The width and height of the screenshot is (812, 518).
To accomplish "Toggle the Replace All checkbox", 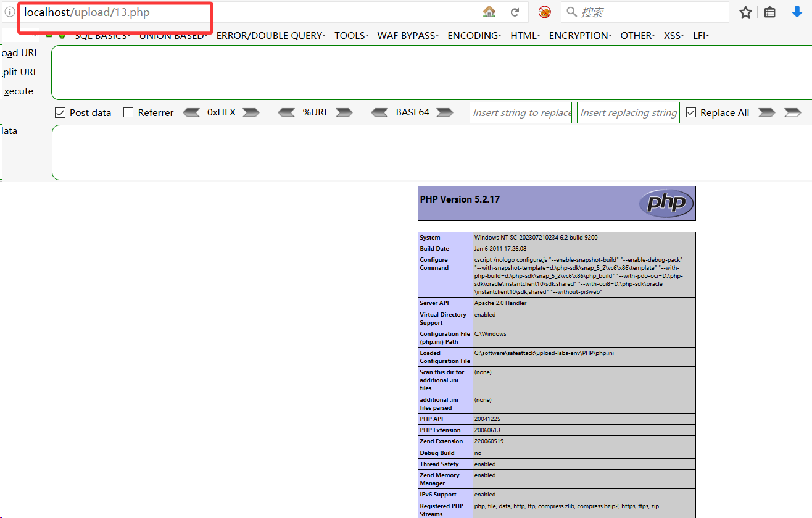I will pos(691,112).
